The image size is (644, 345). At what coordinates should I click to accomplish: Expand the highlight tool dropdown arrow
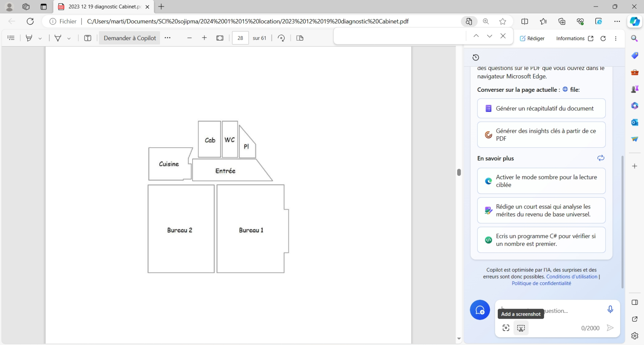[x=40, y=38]
